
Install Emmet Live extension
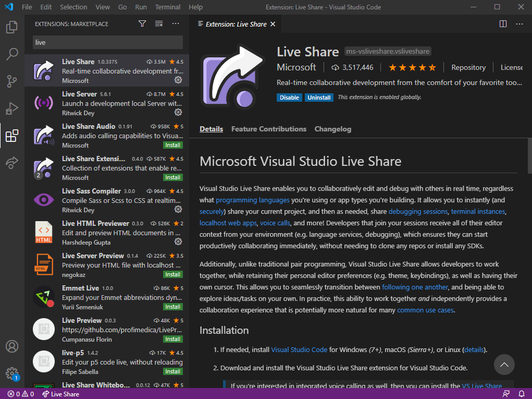coord(172,307)
